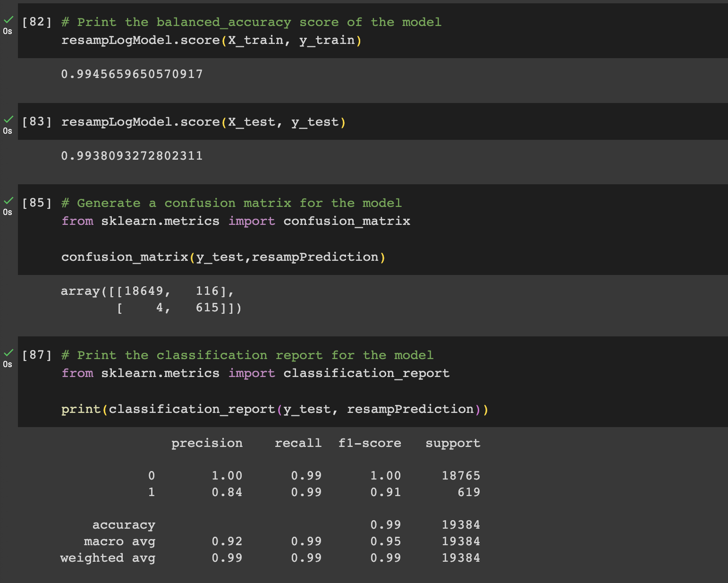The height and width of the screenshot is (583, 728).
Task: Click the 0s runtime indicator beside cell 85
Action: 7,213
